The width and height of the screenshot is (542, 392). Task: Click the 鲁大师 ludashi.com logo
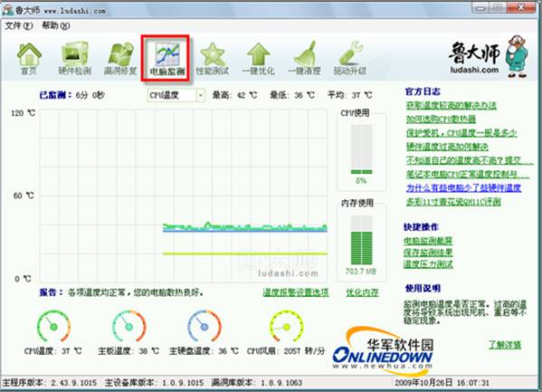(489, 57)
